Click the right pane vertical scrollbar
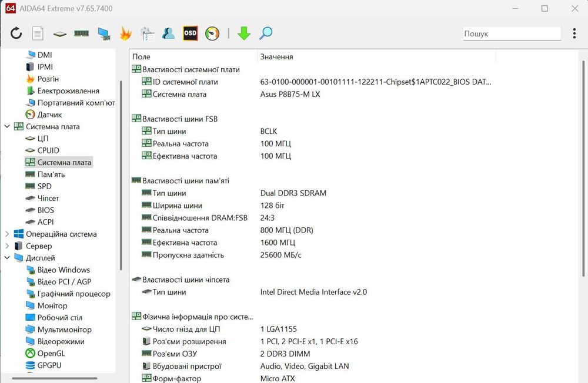 coord(583,169)
